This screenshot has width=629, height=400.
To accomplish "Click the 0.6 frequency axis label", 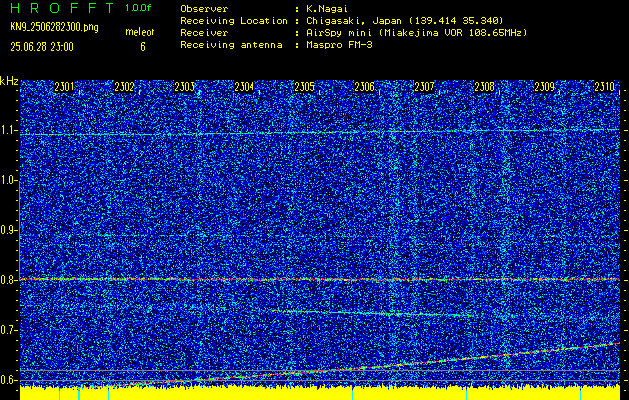I will click(8, 380).
